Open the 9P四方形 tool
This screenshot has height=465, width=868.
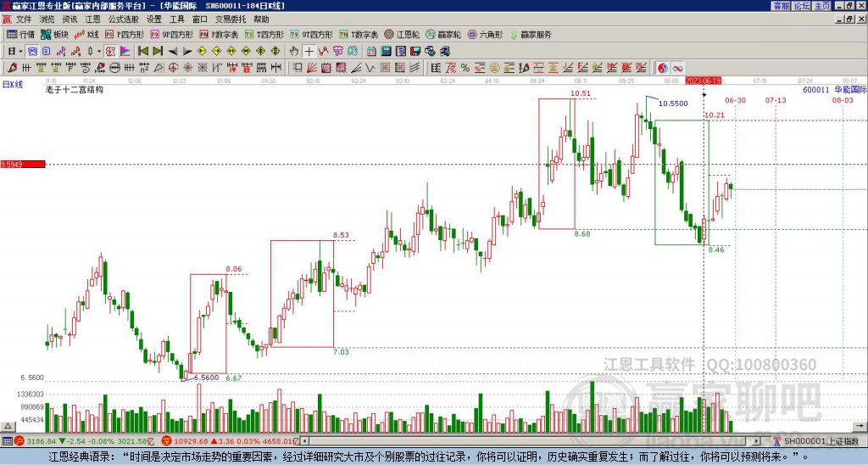(x=172, y=34)
